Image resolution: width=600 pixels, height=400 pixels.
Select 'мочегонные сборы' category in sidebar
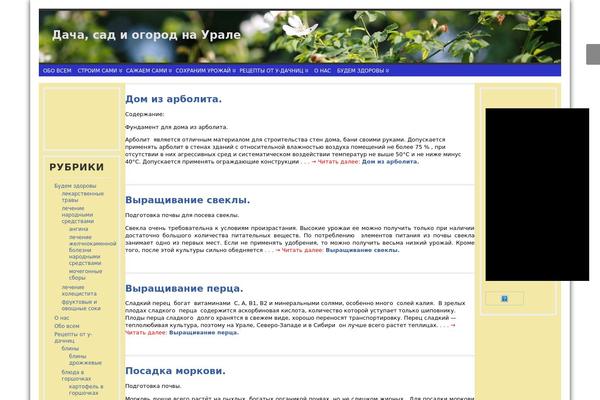[85, 274]
